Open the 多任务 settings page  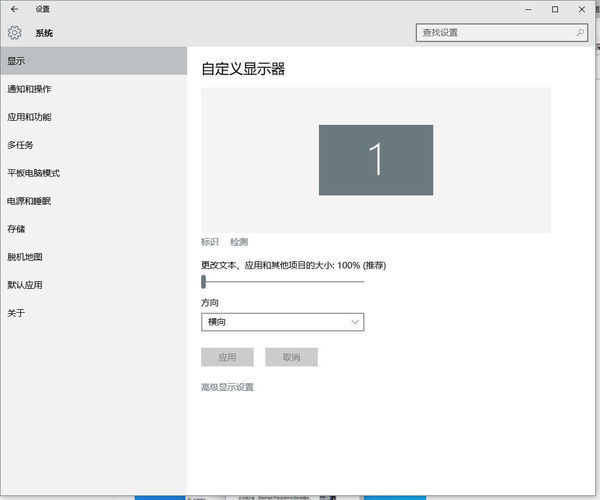tap(20, 145)
